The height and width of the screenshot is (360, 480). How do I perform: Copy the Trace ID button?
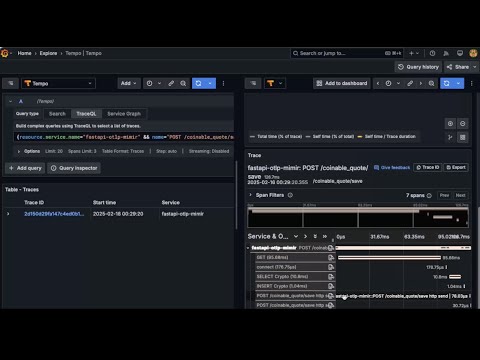(428, 167)
